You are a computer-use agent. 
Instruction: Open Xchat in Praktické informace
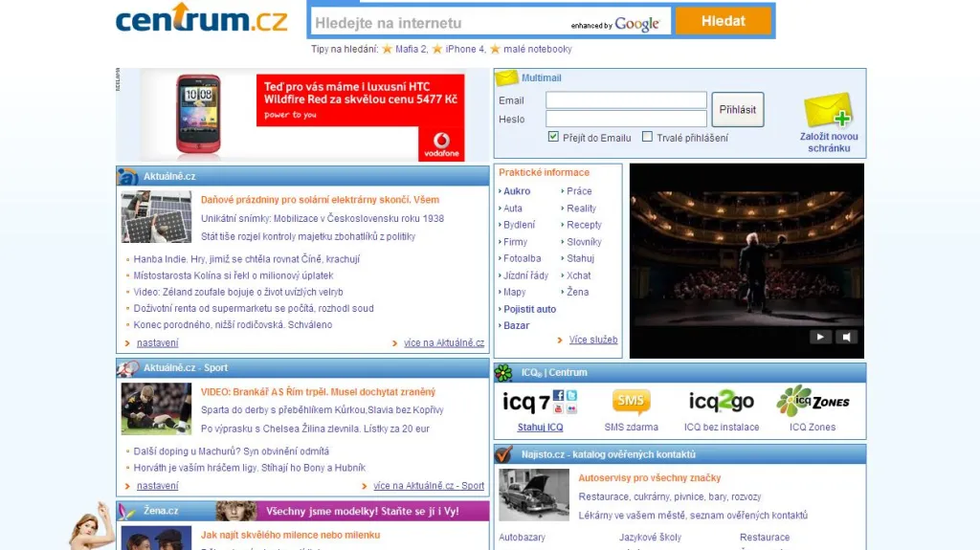pyautogui.click(x=579, y=275)
